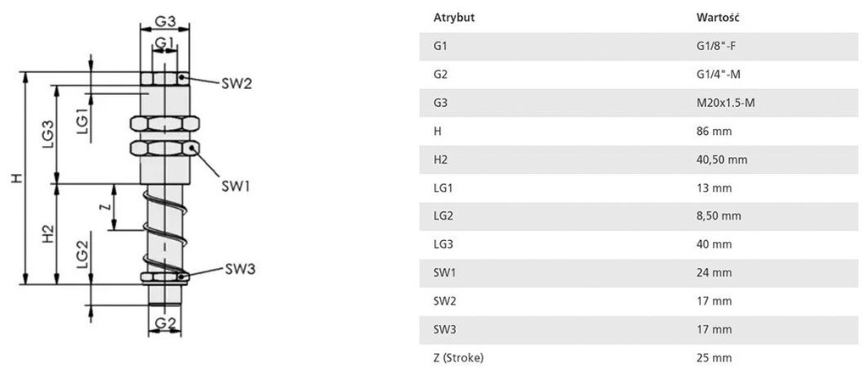Click the 8,50 mm value cell

[718, 216]
